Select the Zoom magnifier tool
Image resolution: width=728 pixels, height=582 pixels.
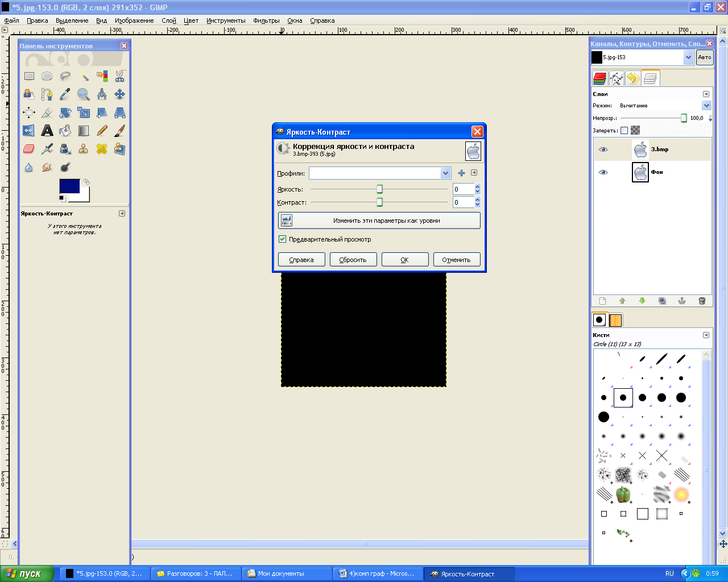click(84, 94)
